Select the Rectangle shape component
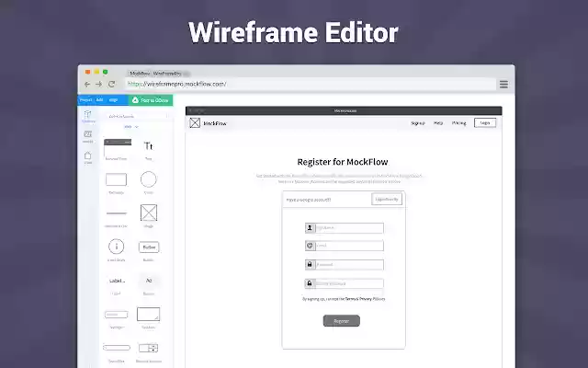588x368 pixels. 117,182
